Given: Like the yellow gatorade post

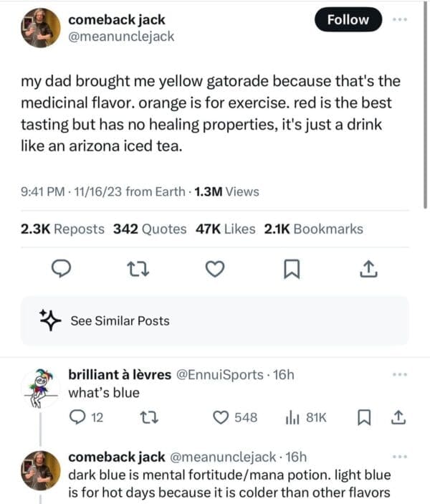Looking at the screenshot, I should [x=214, y=269].
